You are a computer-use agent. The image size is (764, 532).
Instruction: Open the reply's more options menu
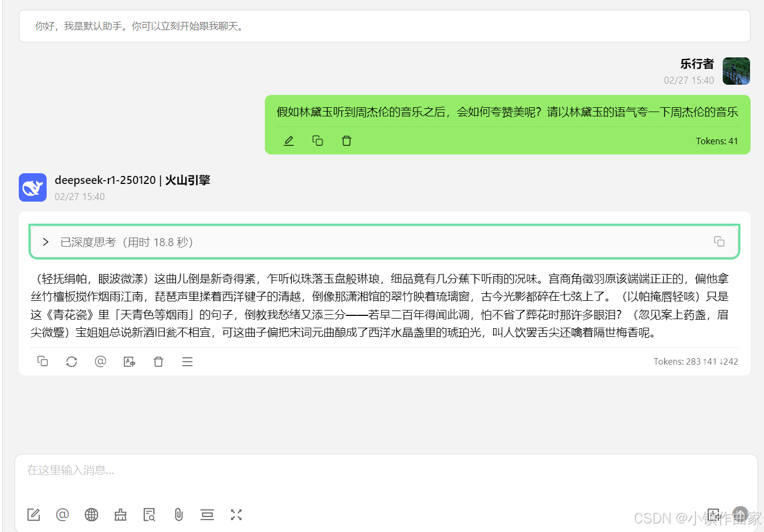(x=187, y=362)
